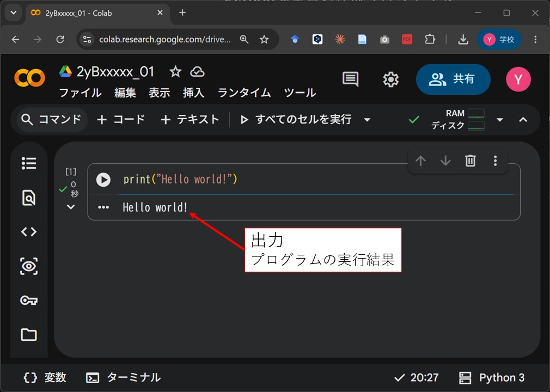The height and width of the screenshot is (392, 550).
Task: Click the Colab URL address bar
Action: tap(164, 39)
